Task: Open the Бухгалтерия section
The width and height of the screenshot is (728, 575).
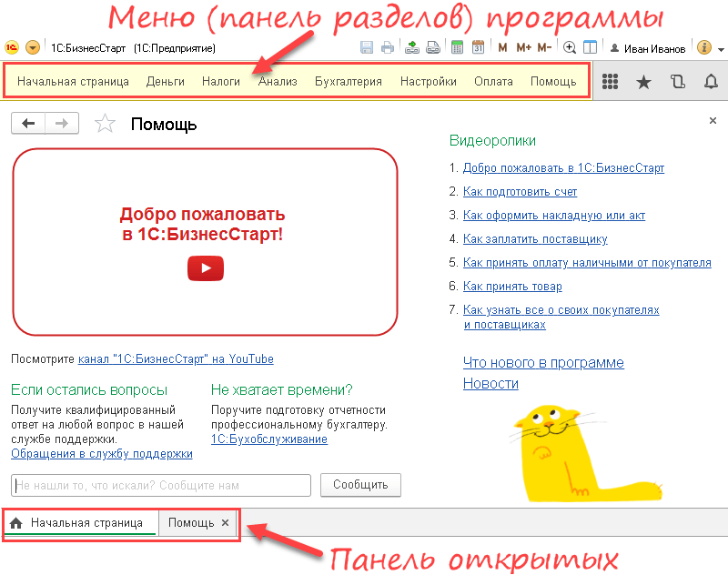Action: [349, 82]
